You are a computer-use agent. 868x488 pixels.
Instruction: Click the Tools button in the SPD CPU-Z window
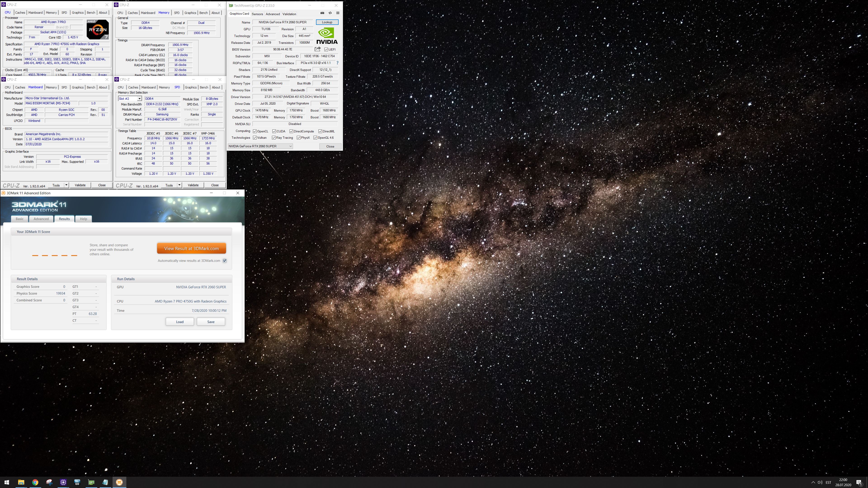coord(169,185)
